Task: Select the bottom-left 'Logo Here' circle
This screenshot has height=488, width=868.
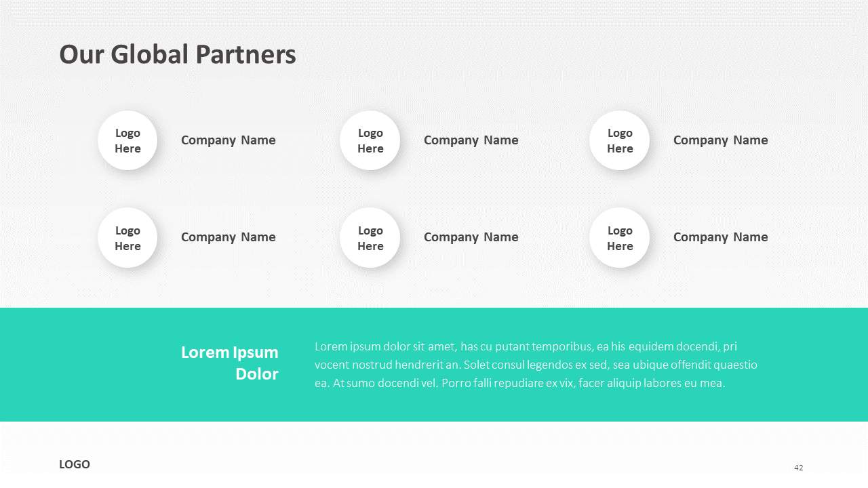Action: (127, 238)
